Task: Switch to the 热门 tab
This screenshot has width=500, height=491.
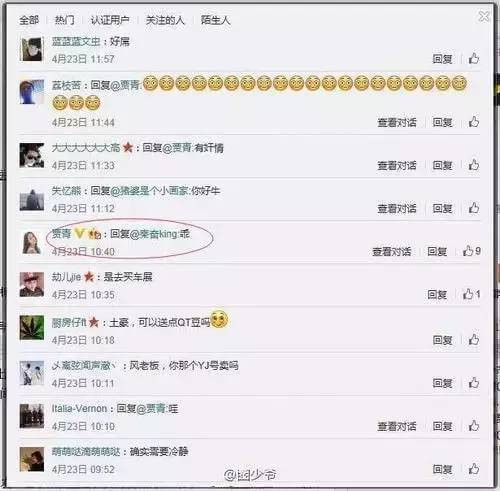Action: click(x=64, y=20)
